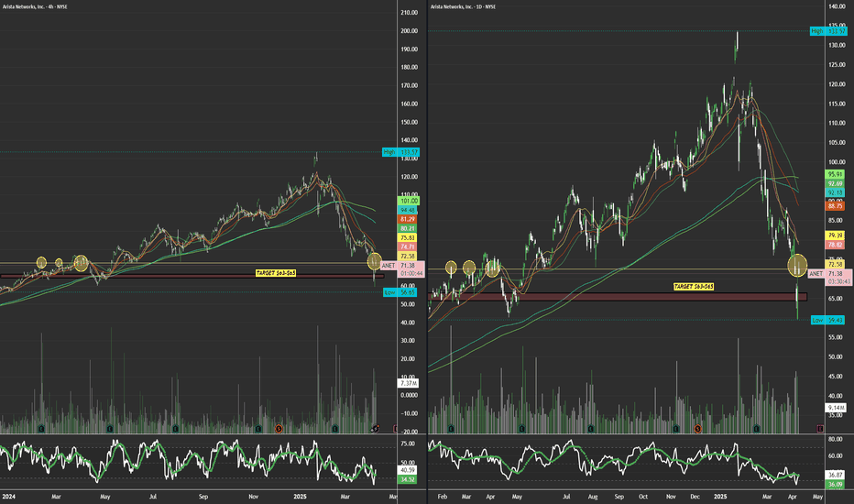Screen dimensions: 854x504
Task: Click 7.37M volume label on 4h chart
Action: (x=409, y=384)
